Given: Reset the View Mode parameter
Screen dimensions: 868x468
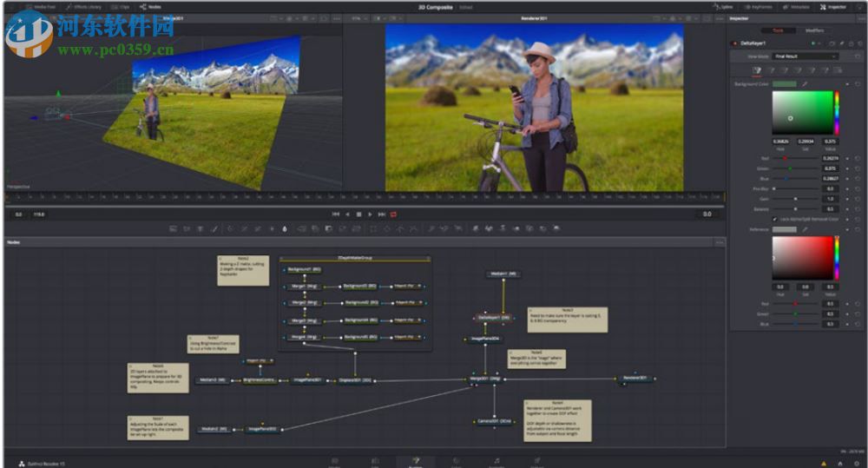Looking at the screenshot, I should 858,56.
